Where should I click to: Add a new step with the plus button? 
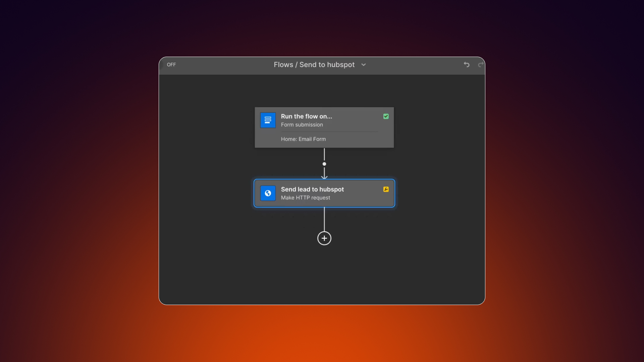[x=324, y=238]
